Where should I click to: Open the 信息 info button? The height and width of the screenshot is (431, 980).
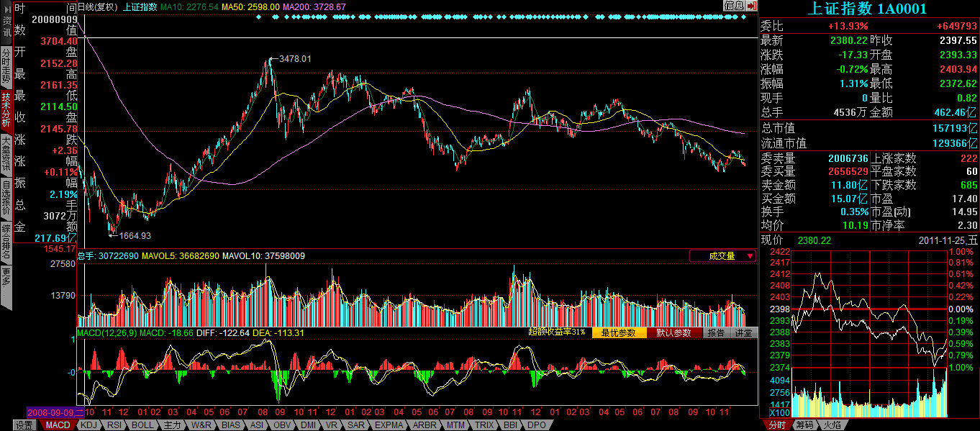tap(734, 6)
